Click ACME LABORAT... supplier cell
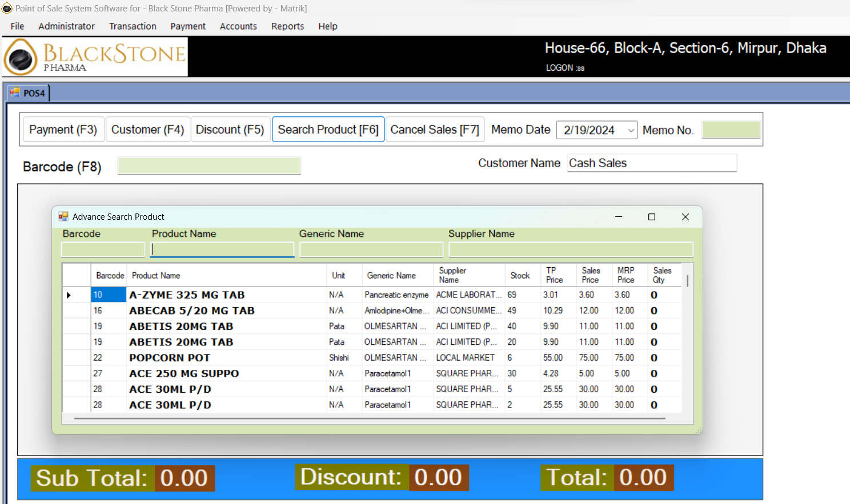 click(469, 295)
